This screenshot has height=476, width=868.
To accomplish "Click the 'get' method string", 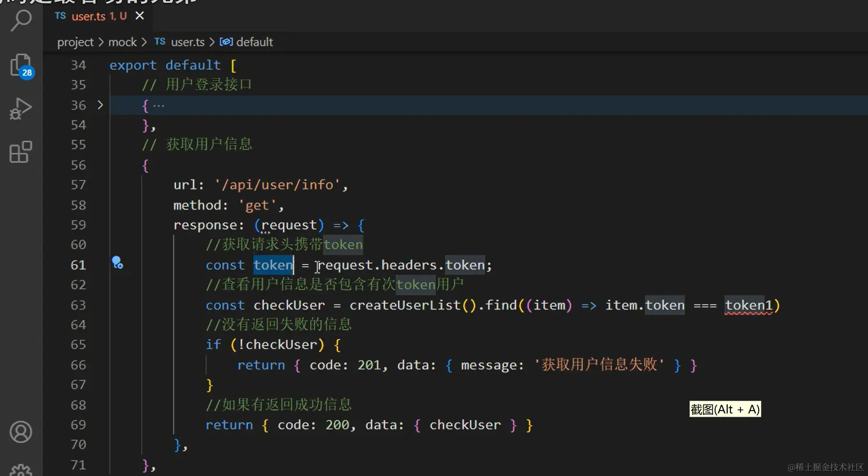I will tap(257, 205).
